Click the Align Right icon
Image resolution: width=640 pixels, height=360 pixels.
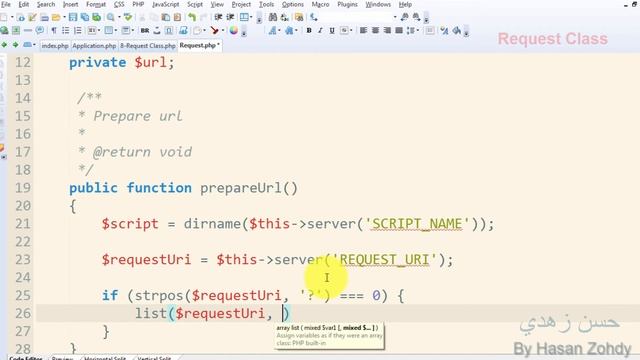[387, 31]
